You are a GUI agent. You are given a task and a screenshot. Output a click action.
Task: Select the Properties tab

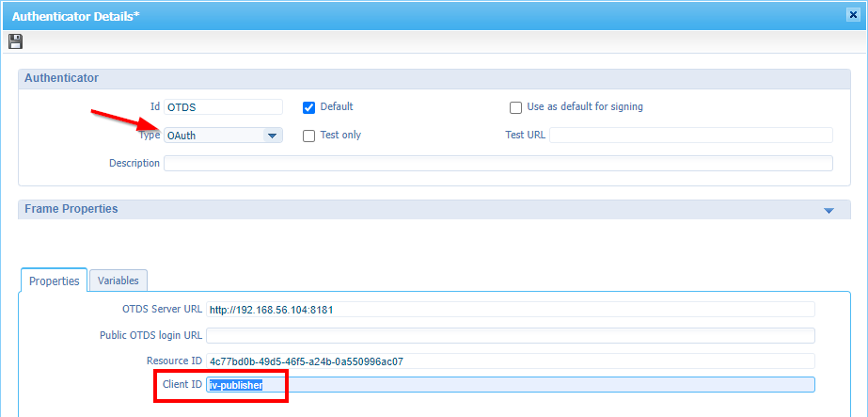(54, 281)
